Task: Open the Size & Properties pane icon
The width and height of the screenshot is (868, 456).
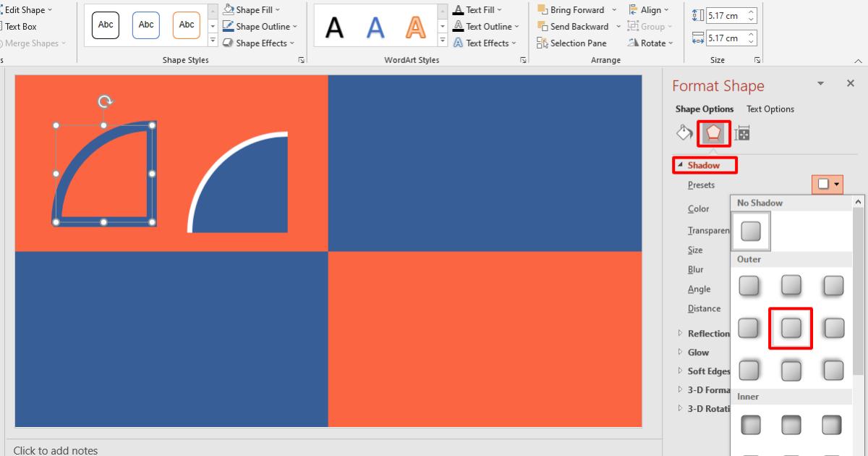Action: (x=742, y=132)
